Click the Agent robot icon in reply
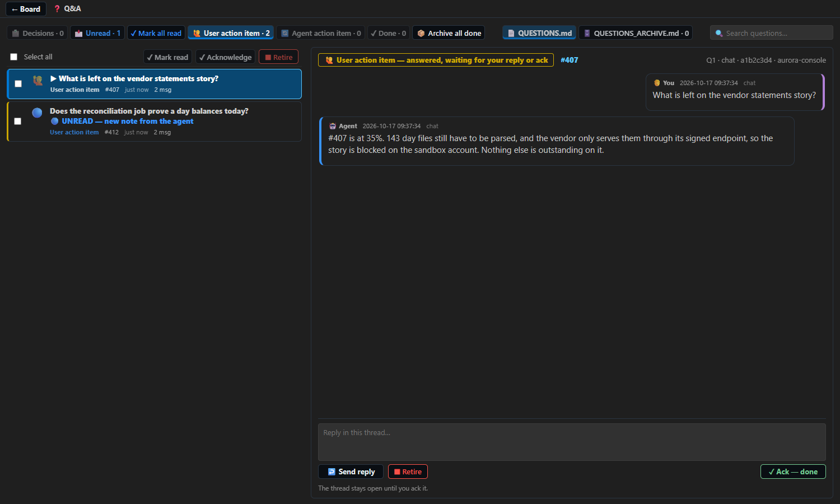The image size is (840, 504). 333,126
